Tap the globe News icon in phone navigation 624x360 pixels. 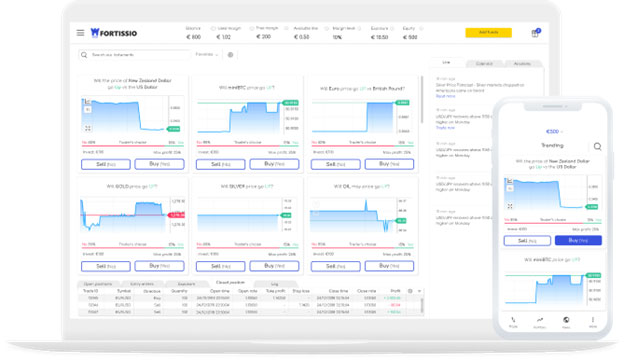[566, 320]
